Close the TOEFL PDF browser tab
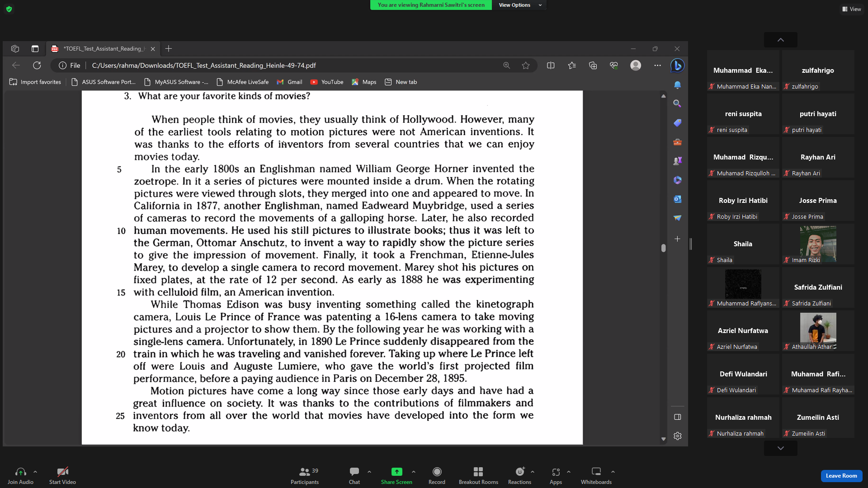 click(x=153, y=49)
